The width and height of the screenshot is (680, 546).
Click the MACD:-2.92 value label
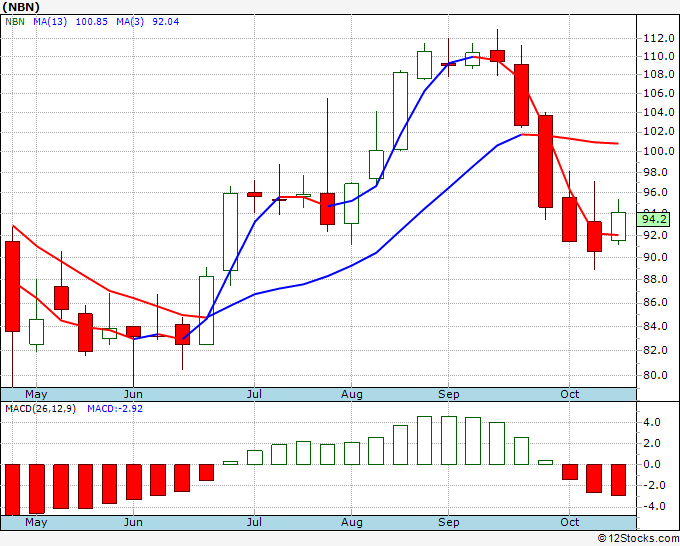[115, 409]
